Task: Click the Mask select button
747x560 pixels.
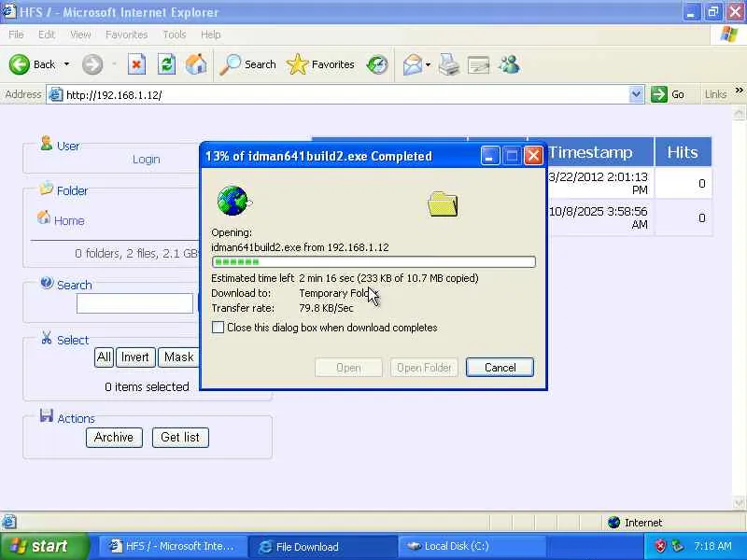Action: (x=178, y=357)
